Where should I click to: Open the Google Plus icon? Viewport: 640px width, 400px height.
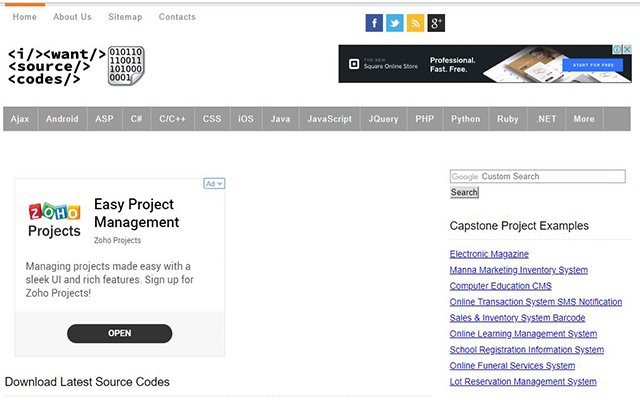click(x=436, y=23)
